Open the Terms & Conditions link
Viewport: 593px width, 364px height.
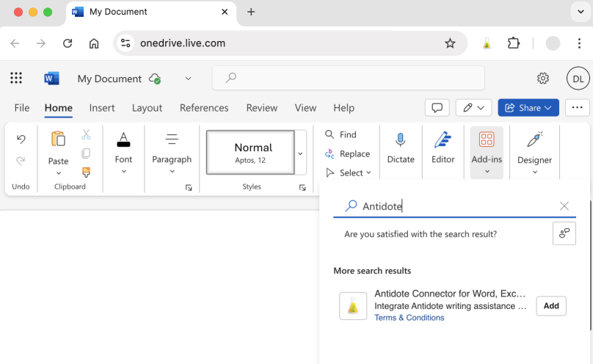click(x=409, y=318)
